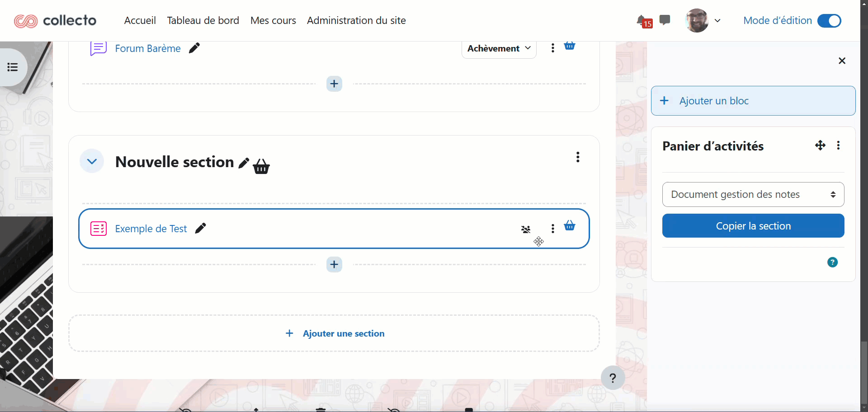868x412 pixels.
Task: Add Exemple de Test to basket
Action: (570, 225)
